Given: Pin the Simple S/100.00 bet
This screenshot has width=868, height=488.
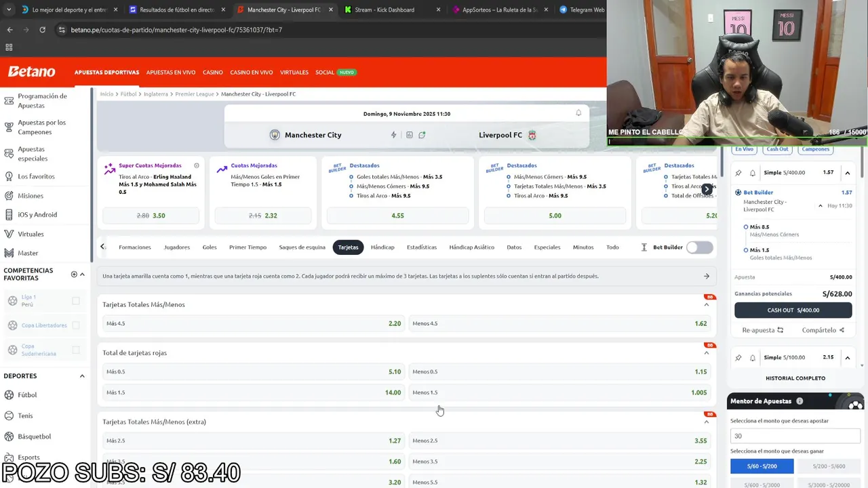Looking at the screenshot, I should (738, 358).
